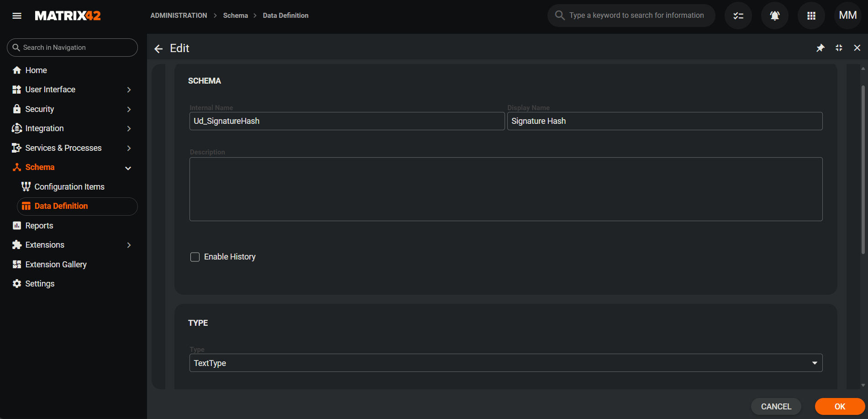The width and height of the screenshot is (868, 419).
Task: Click the Schema breadcrumb link
Action: pyautogui.click(x=235, y=16)
